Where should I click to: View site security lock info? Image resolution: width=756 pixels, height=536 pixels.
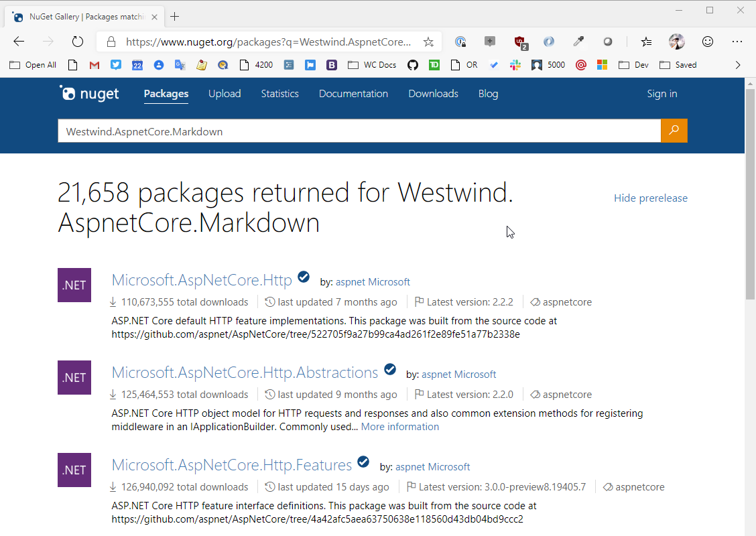click(x=111, y=42)
